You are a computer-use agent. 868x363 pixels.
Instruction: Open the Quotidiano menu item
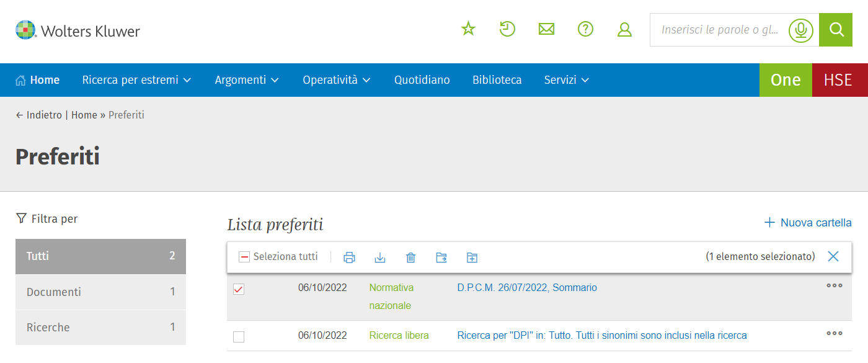pyautogui.click(x=422, y=80)
